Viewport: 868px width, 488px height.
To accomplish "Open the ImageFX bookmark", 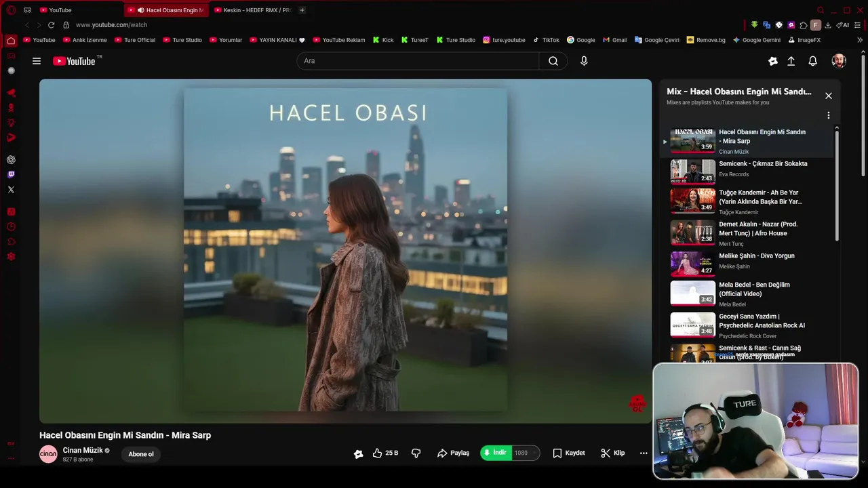I will (x=804, y=40).
